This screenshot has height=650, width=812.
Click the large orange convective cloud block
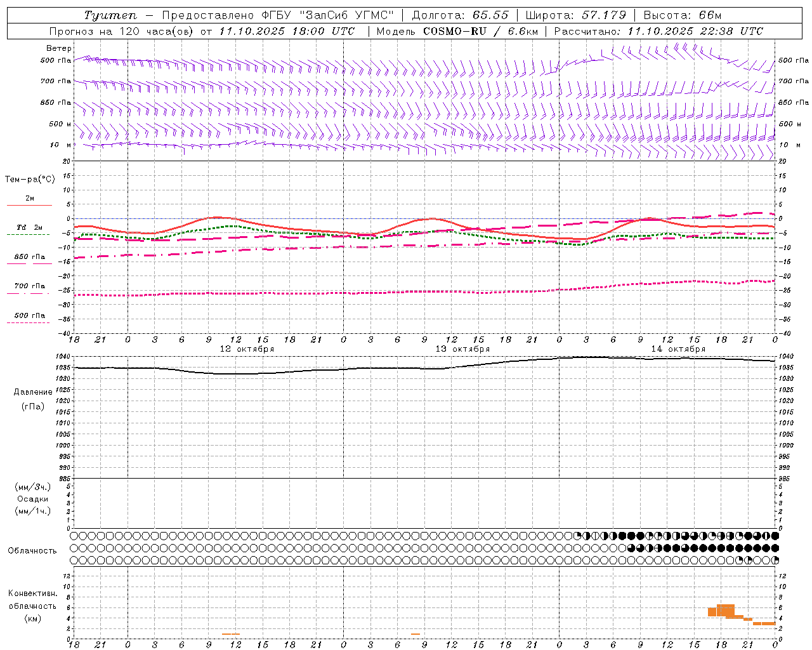pos(725,610)
